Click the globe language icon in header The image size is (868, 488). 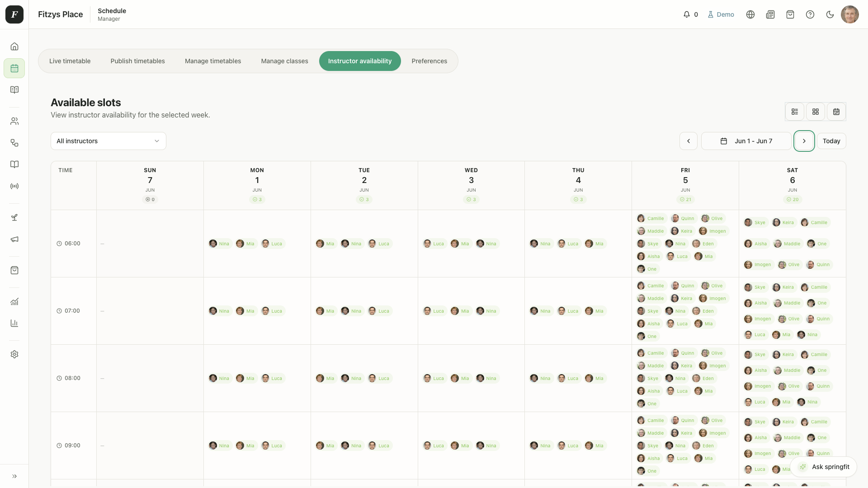point(750,14)
